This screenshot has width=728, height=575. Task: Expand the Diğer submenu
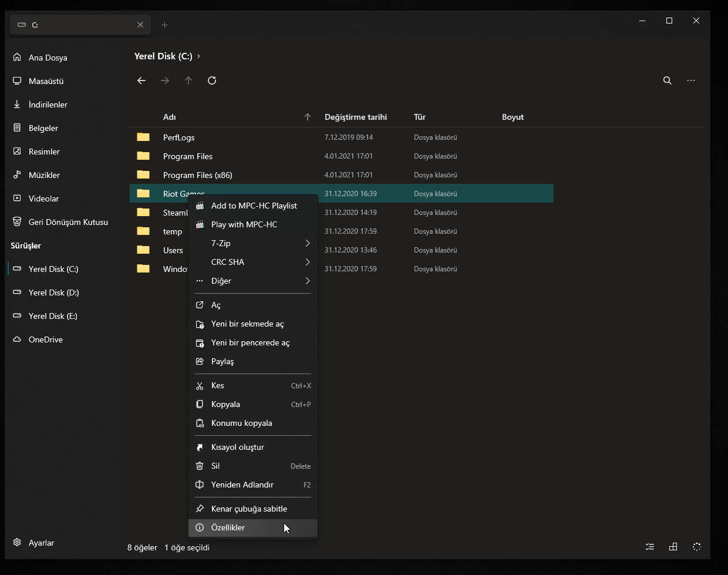253,281
